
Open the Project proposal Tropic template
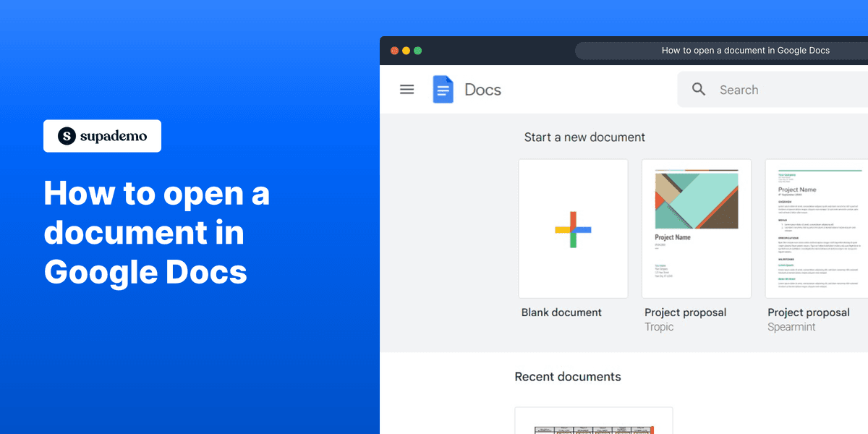696,228
